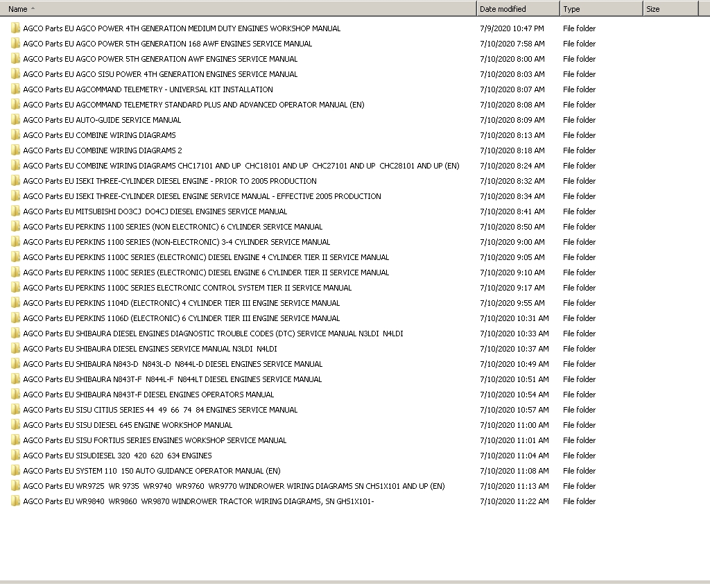
Task: Select WR9725 WR 9735 WINDROWER WIRING DIAGRAMS folder name
Action: tap(234, 486)
